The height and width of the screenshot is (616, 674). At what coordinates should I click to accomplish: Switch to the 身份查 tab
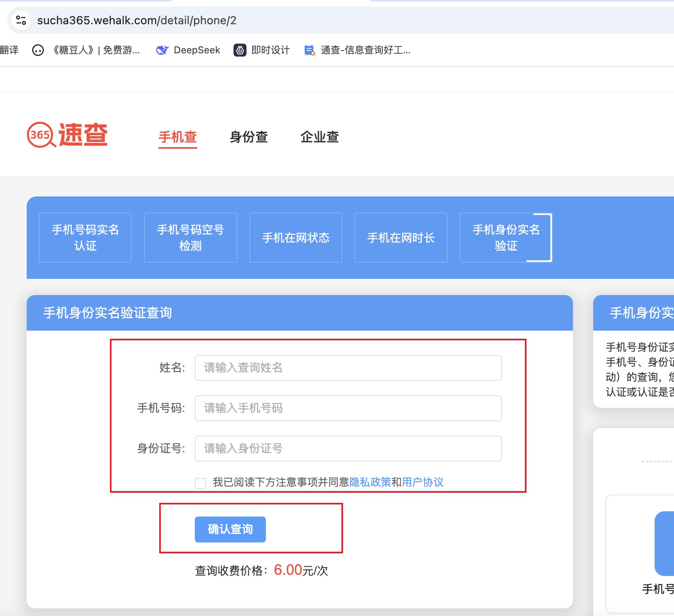pos(249,137)
